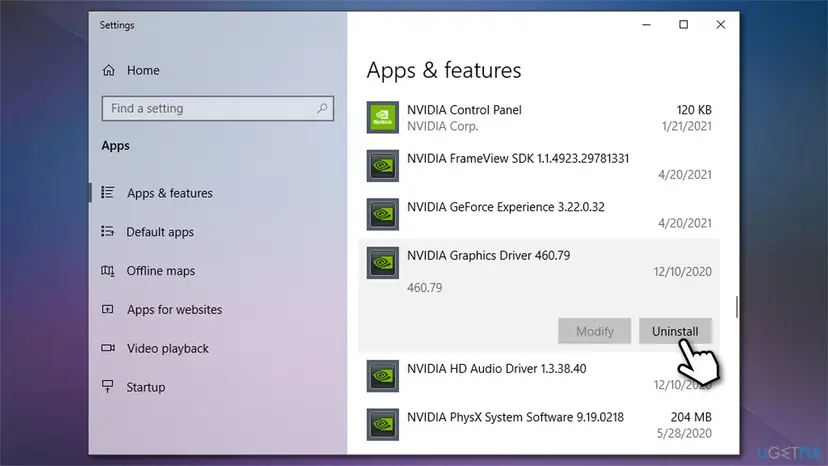Click the 1/21/2021 install date
The image size is (828, 466).
pyautogui.click(x=686, y=126)
